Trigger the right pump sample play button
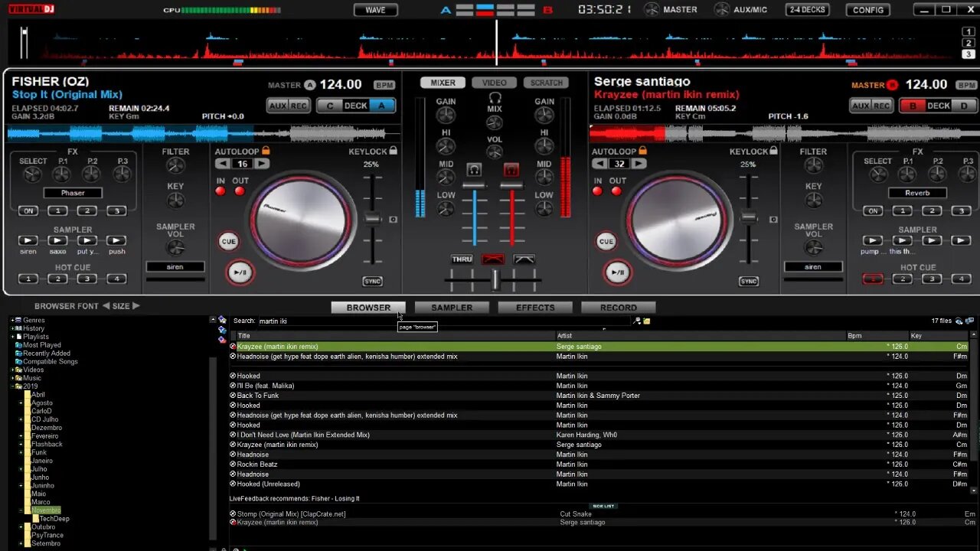The height and width of the screenshot is (551, 980). point(872,240)
